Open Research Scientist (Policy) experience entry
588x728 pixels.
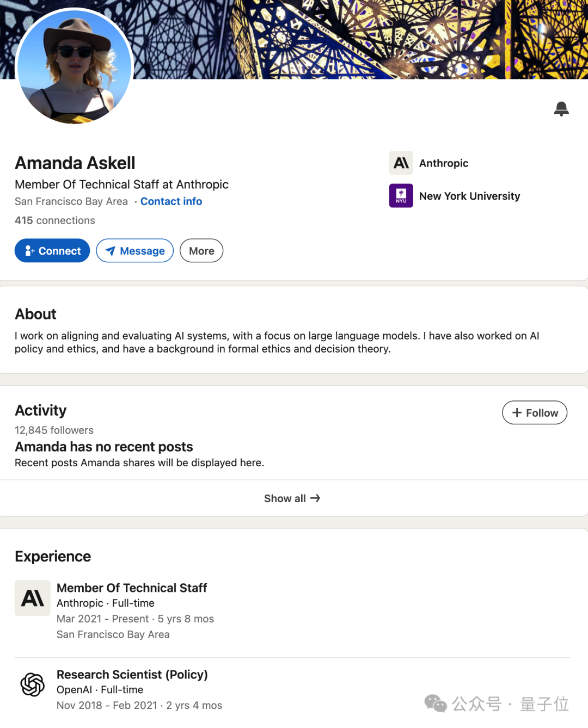tap(132, 675)
